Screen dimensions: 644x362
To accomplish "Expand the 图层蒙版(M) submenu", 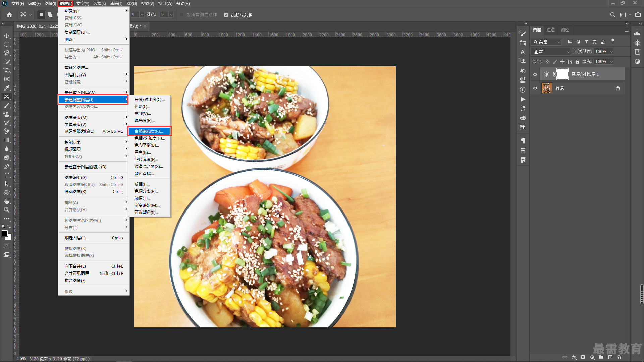I will coord(94,117).
